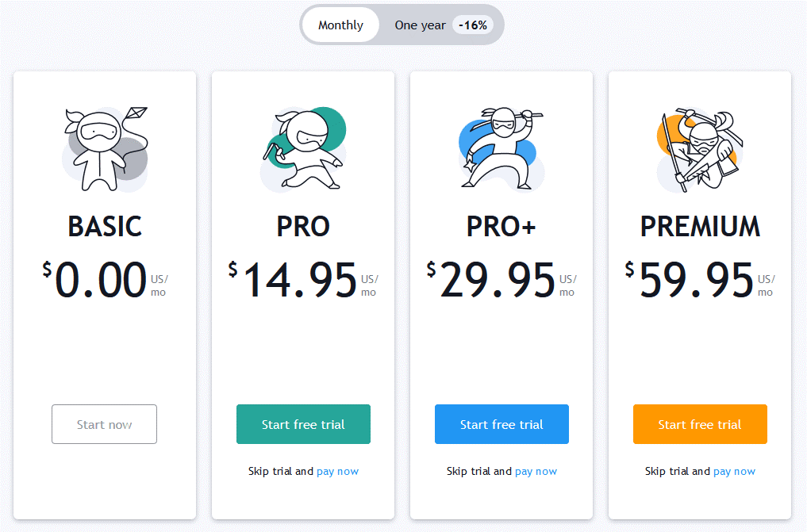Screen dimensions: 807x532
Task: Start free trial of the Pro plan
Action: tap(303, 424)
